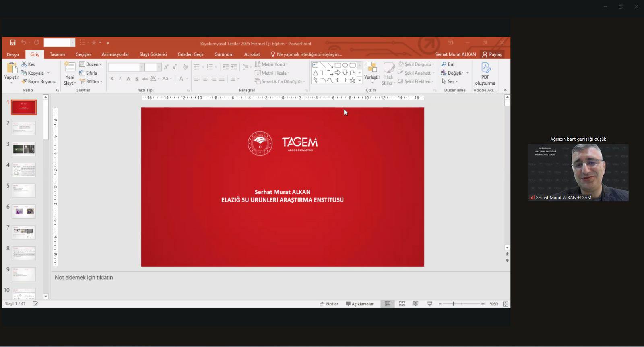Open the Düzen layout dropdown
644x347 pixels.
click(91, 64)
